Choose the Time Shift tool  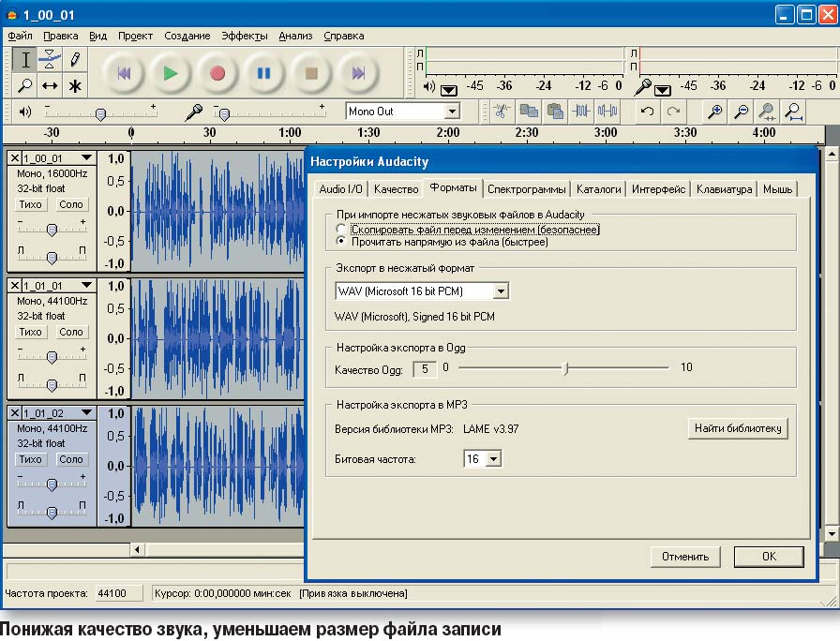click(x=51, y=85)
